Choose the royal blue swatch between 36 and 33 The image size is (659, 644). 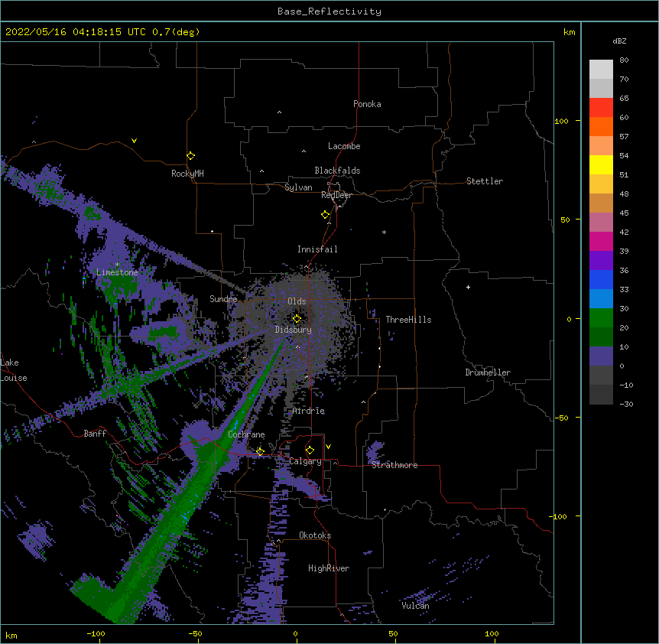(601, 279)
